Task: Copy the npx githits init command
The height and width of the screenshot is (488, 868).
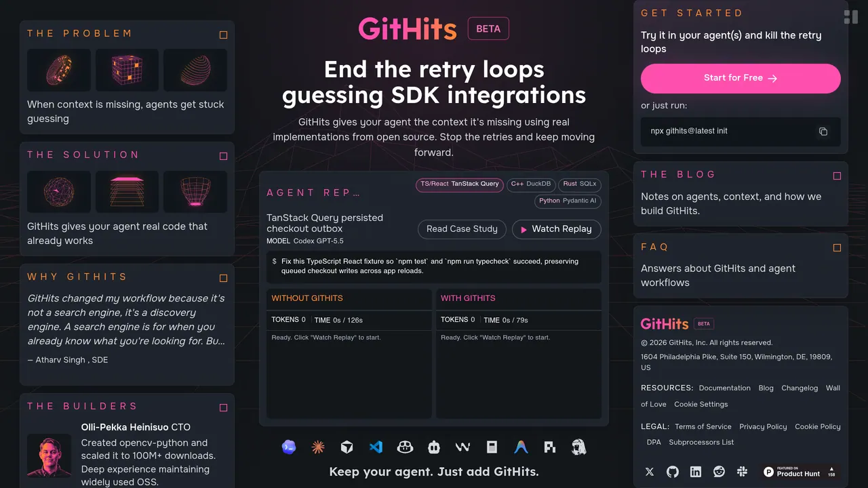Action: point(823,131)
